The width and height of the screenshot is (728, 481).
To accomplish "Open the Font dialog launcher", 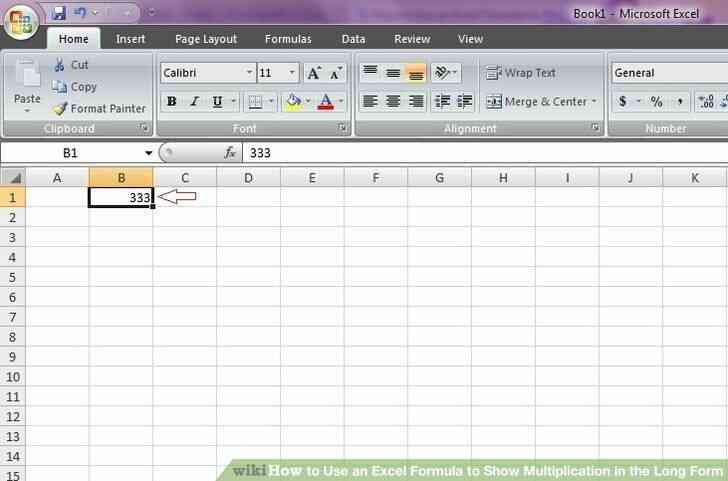I will click(x=343, y=128).
